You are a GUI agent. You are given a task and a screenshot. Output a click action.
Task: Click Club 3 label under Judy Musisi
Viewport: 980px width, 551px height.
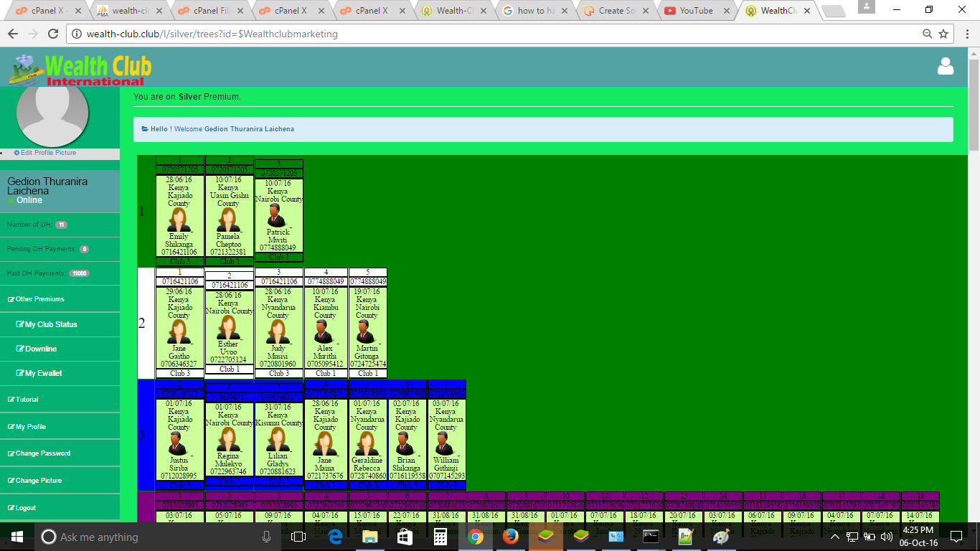(x=279, y=373)
